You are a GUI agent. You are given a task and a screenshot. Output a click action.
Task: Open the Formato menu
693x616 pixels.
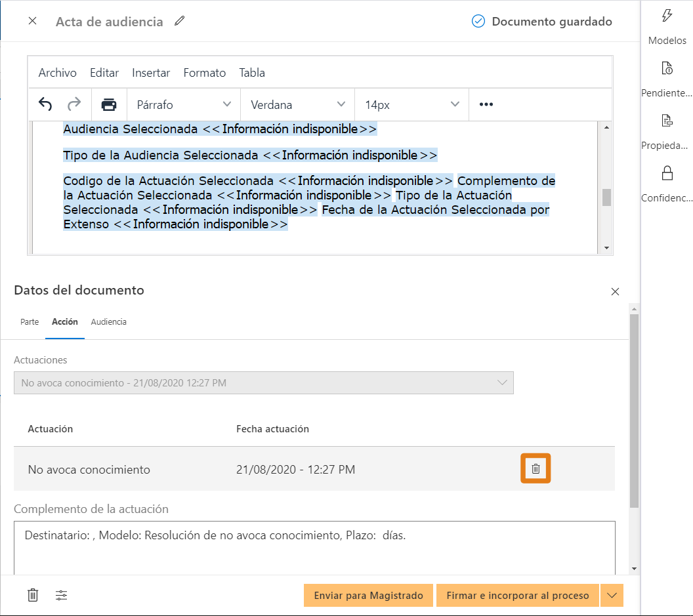[205, 72]
